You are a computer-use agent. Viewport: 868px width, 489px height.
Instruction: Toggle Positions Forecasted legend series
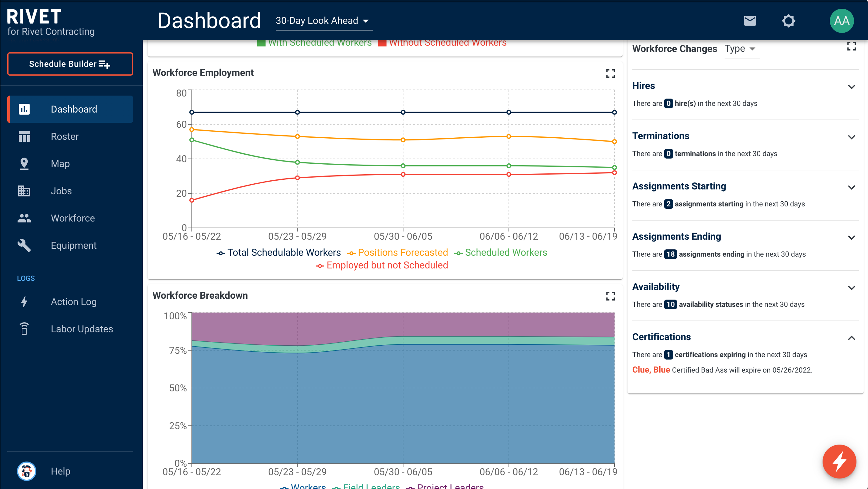[x=397, y=253]
